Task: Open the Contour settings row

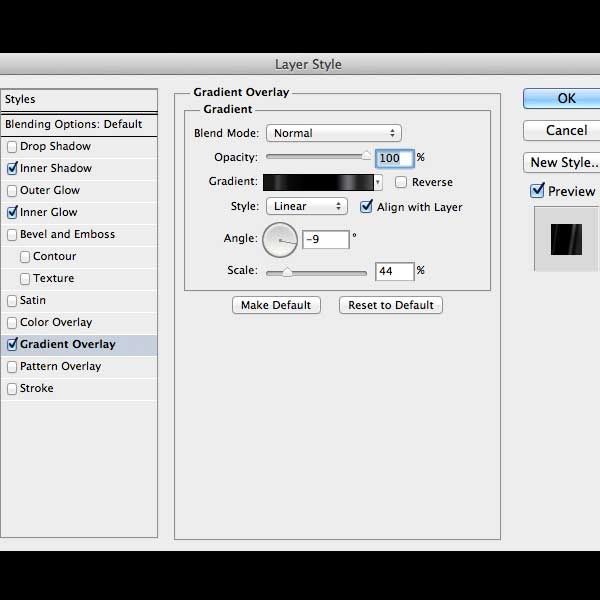Action: point(79,257)
